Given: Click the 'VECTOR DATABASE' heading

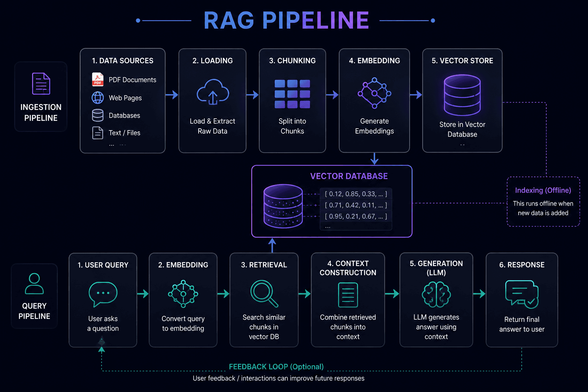Looking at the screenshot, I should coord(349,176).
